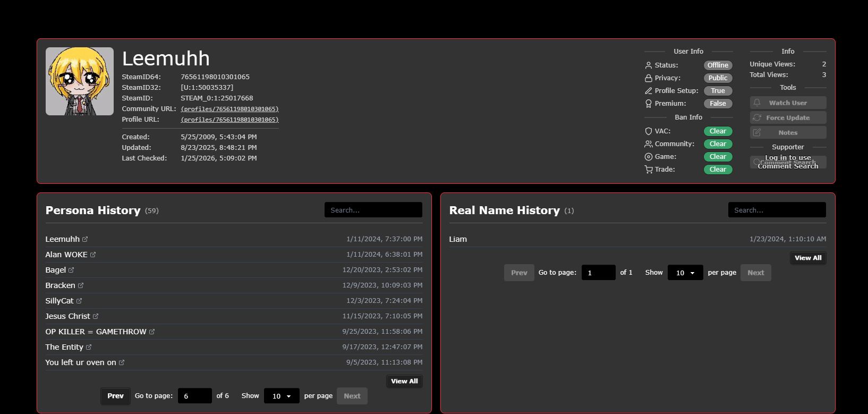The height and width of the screenshot is (414, 868).
Task: Open external link icon beside Jesus Christ
Action: point(96,316)
